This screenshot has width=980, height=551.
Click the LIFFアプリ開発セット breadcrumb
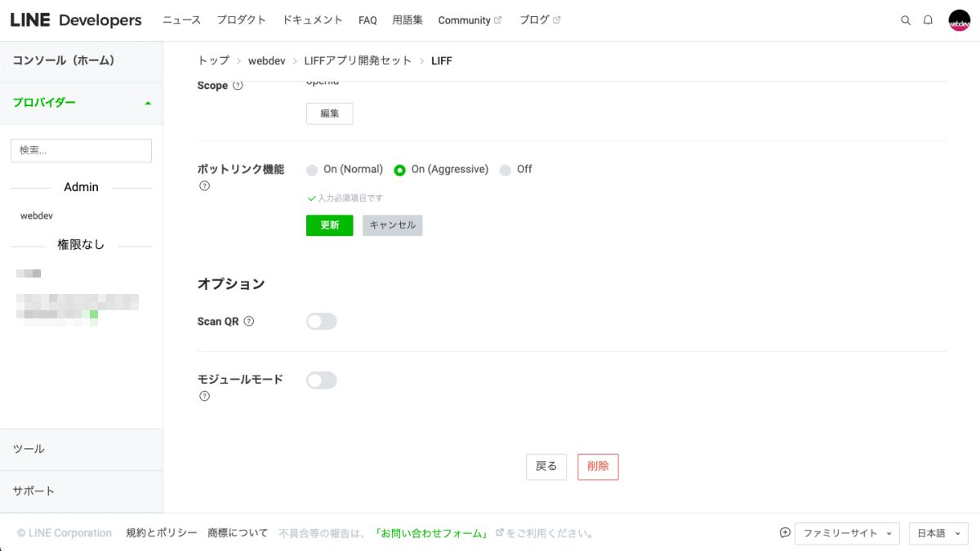(358, 60)
